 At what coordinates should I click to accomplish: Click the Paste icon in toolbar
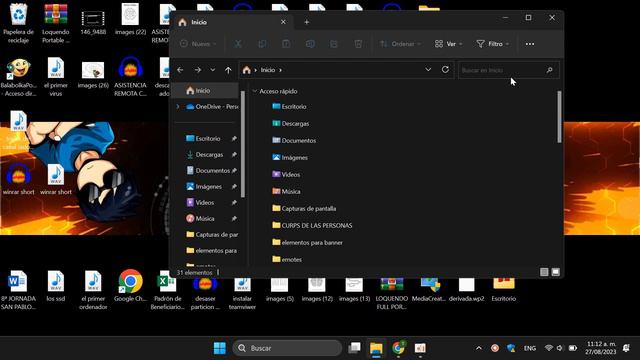pyautogui.click(x=286, y=44)
